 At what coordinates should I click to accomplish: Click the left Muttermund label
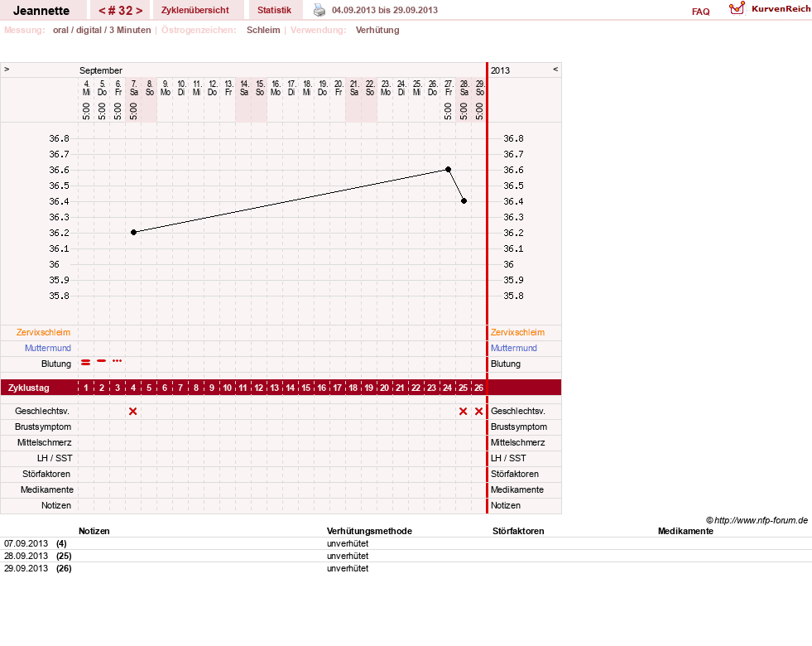coord(48,348)
